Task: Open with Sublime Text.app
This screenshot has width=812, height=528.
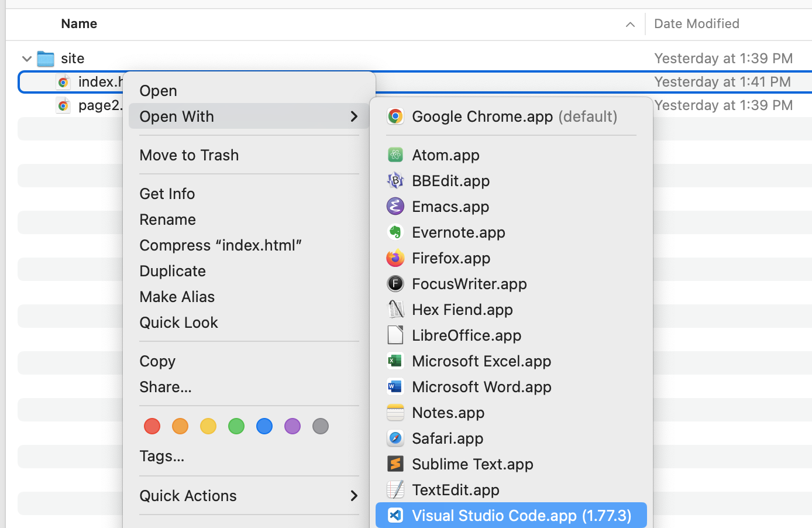Action: coord(511,464)
